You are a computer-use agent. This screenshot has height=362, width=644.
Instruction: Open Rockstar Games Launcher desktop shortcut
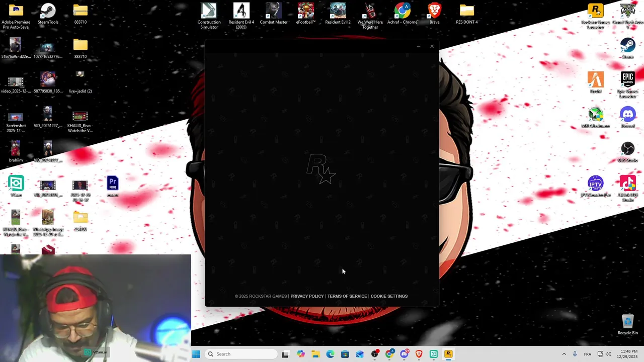pos(596,17)
